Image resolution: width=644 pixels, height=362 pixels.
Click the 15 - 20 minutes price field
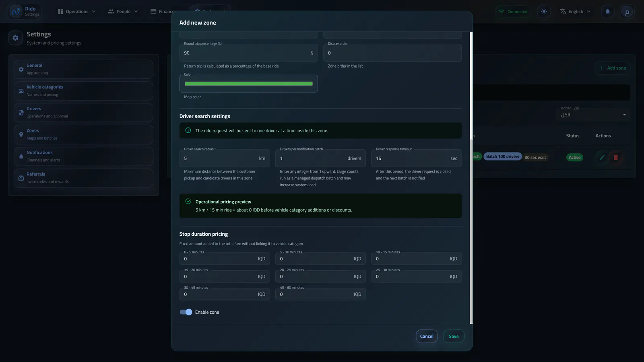225,276
